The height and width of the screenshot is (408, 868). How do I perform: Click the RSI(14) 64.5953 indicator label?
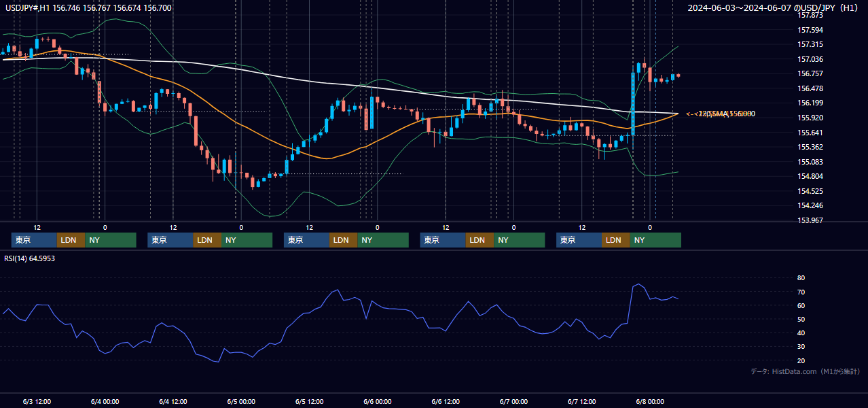coord(30,258)
